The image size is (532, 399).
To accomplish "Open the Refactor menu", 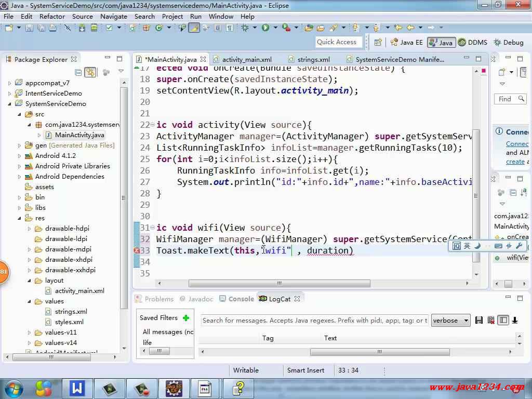I will click(x=52, y=16).
